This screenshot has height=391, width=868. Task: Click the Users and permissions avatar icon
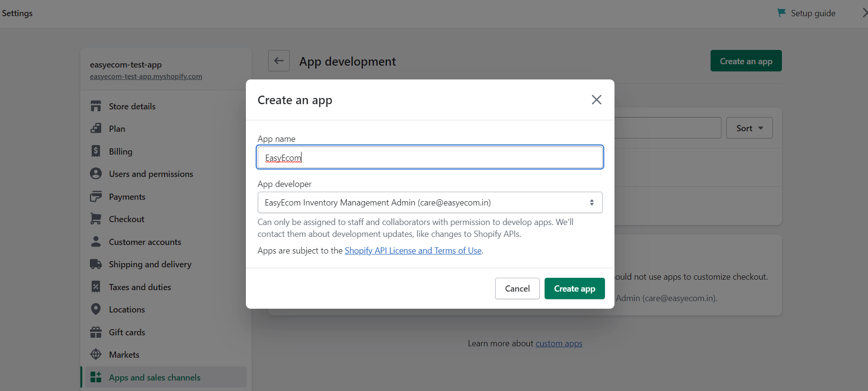(x=96, y=174)
